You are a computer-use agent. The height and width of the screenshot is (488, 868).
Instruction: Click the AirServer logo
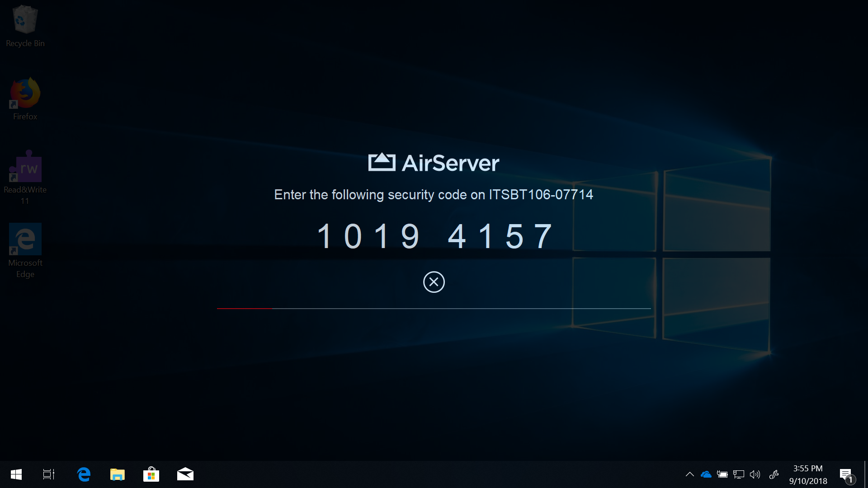[x=434, y=163]
